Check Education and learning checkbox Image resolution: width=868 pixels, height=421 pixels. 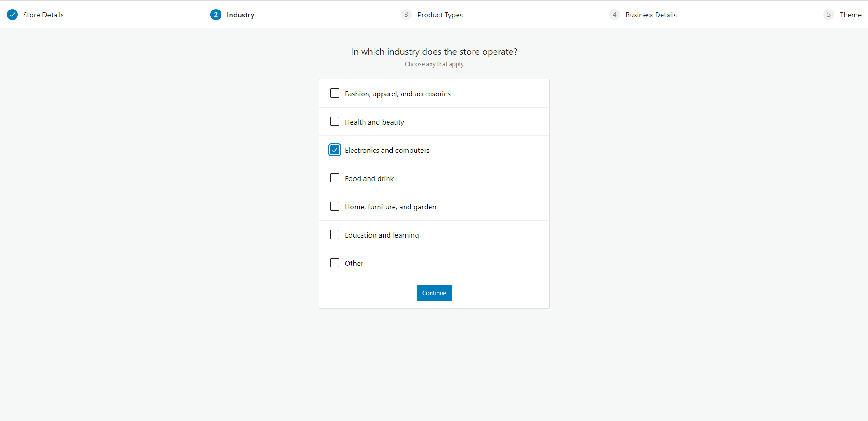[335, 234]
